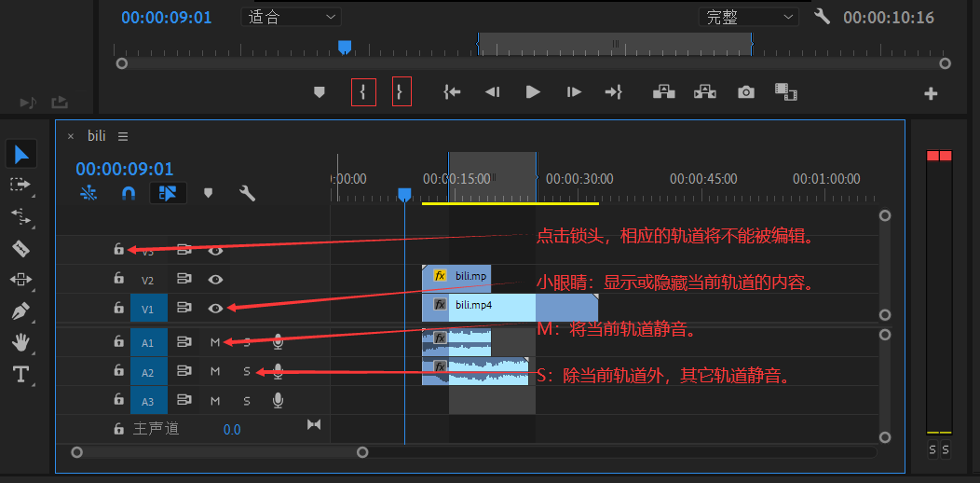The height and width of the screenshot is (483, 980).
Task: Click the Mark Out button
Action: click(402, 92)
